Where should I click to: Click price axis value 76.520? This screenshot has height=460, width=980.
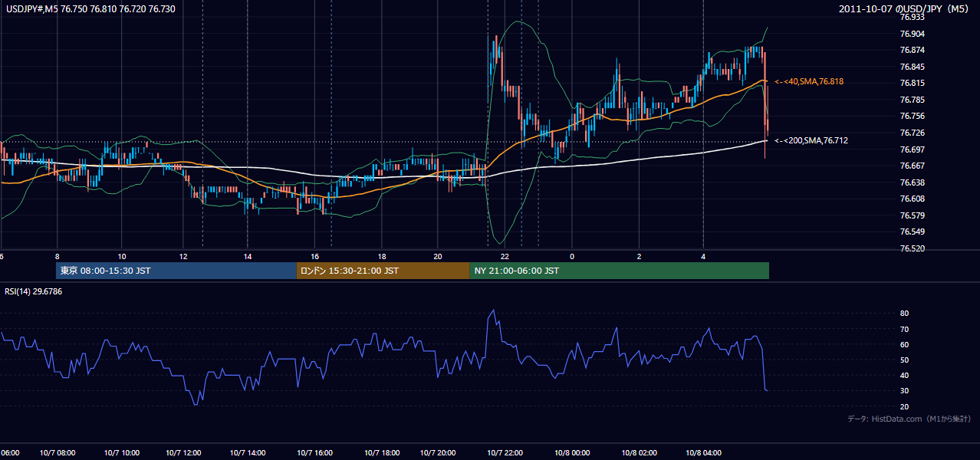[x=912, y=248]
